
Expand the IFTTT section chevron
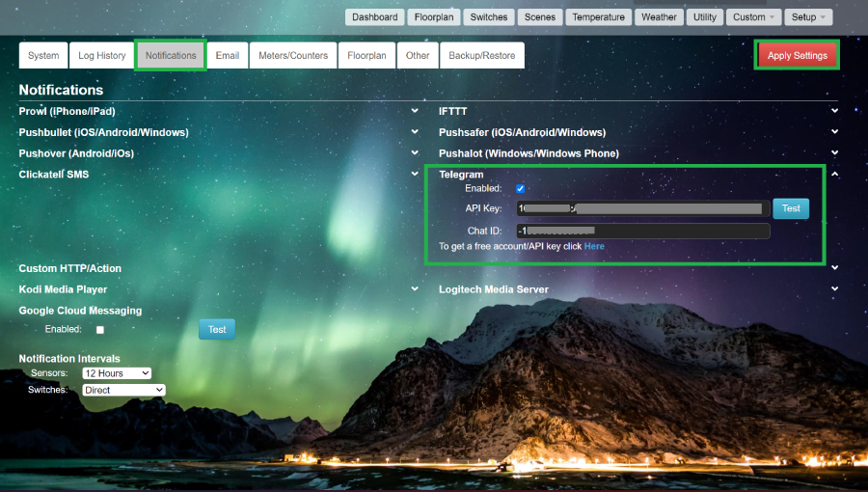[834, 111]
